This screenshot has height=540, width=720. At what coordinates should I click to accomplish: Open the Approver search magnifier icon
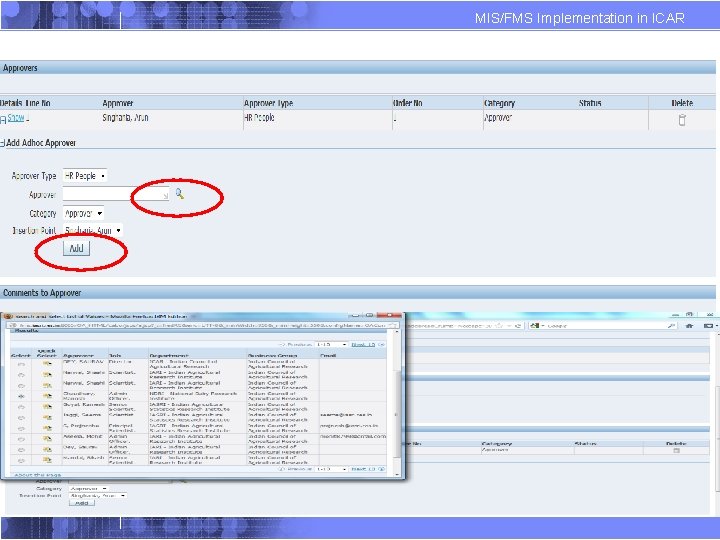180,194
